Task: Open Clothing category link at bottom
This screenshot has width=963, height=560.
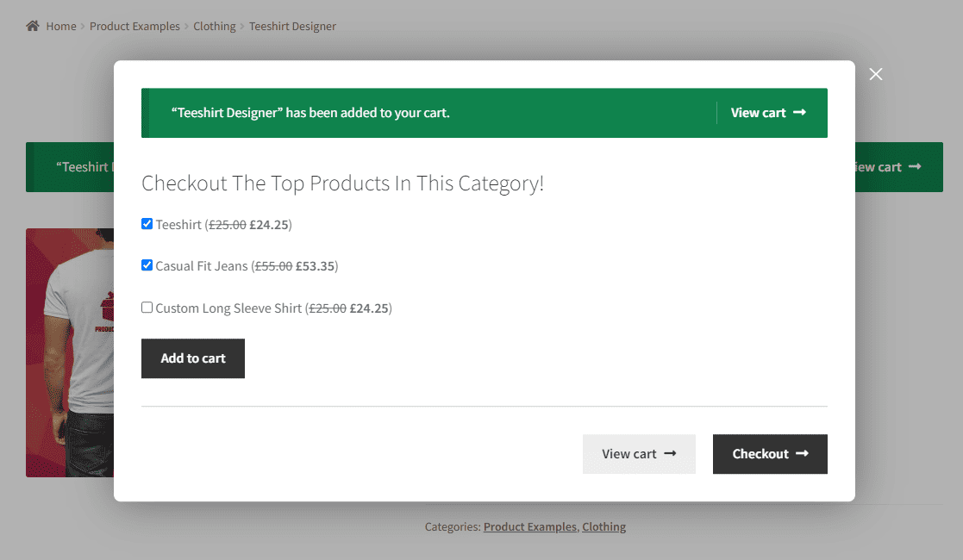Action: (603, 527)
